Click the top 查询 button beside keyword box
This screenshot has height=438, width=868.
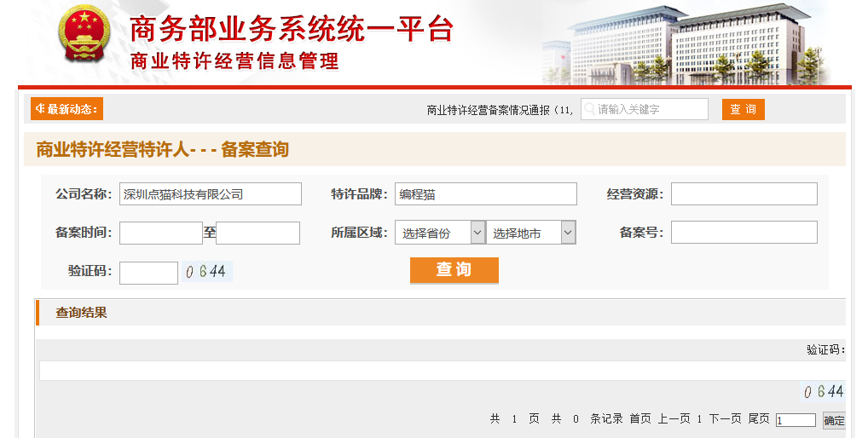click(x=743, y=109)
